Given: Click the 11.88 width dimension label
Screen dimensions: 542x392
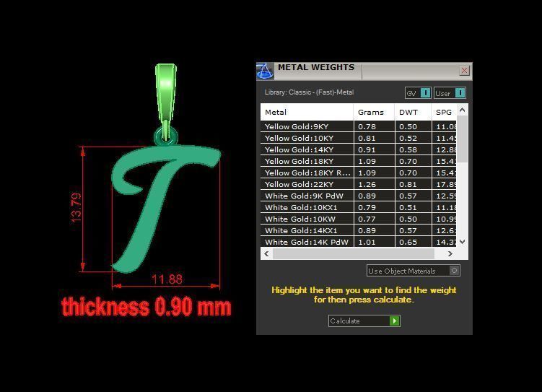Looking at the screenshot, I should [x=167, y=279].
